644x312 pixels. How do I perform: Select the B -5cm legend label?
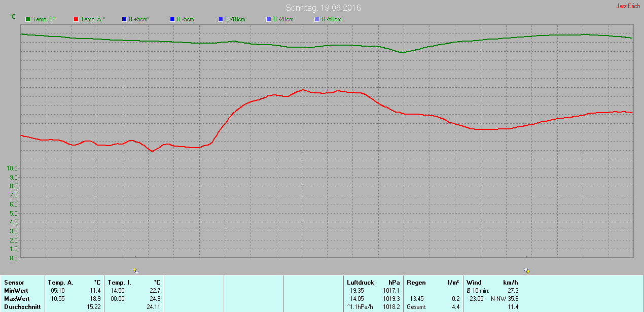pos(185,19)
